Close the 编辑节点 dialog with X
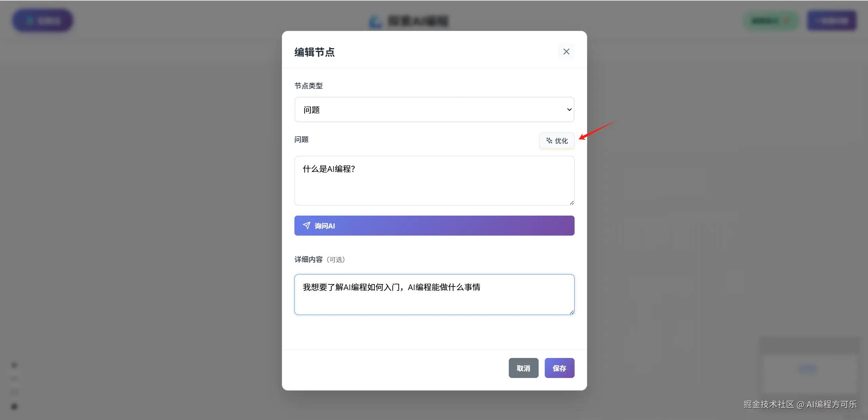 click(566, 52)
